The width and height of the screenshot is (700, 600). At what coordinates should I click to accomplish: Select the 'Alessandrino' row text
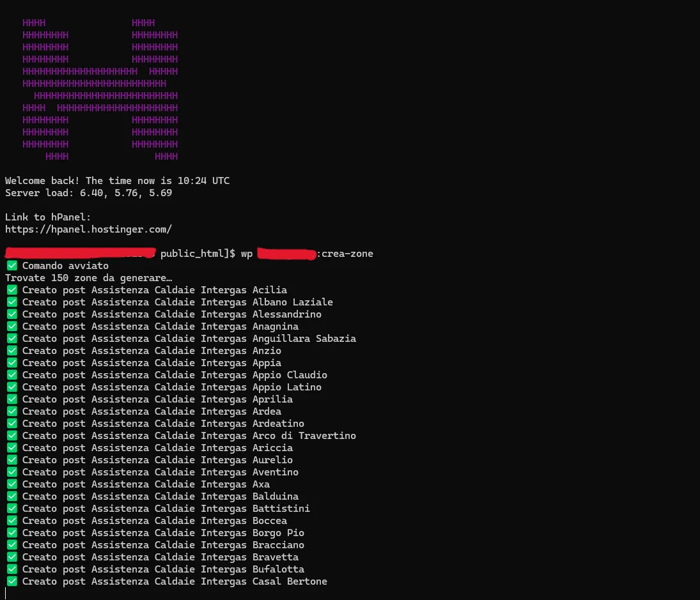click(172, 314)
